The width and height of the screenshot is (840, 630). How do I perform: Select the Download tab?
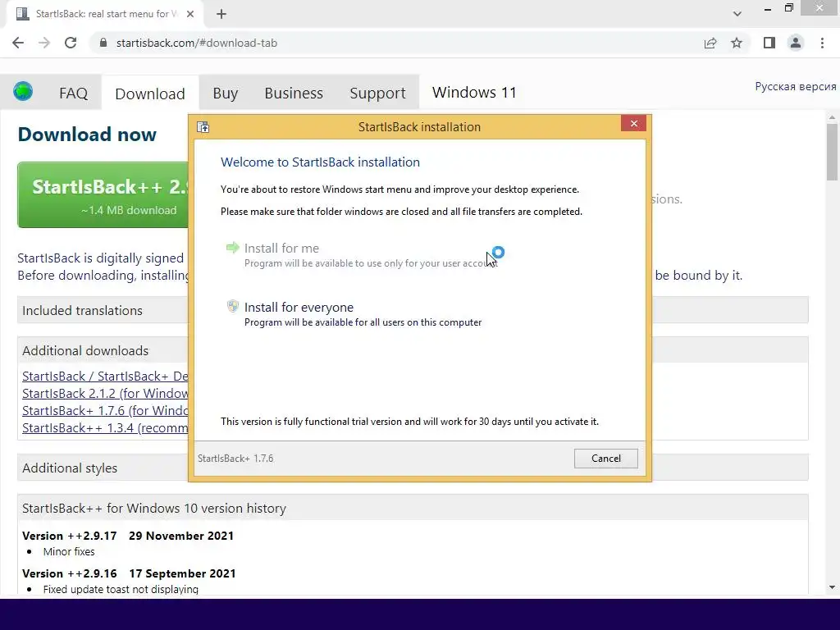pos(150,94)
